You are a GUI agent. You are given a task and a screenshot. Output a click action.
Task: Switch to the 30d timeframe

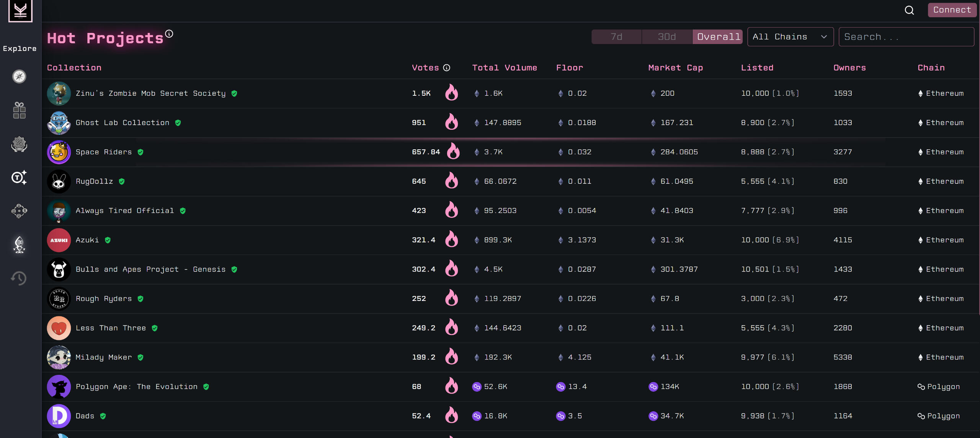667,37
